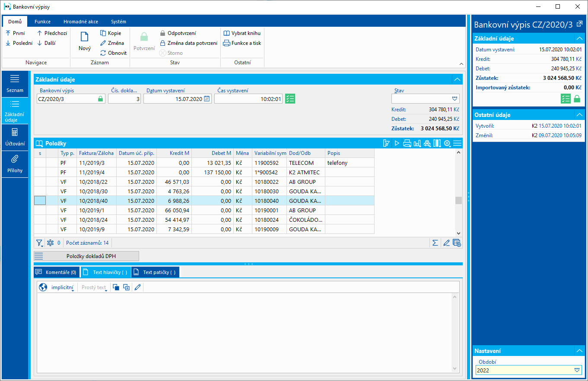Open the Text patičky tab
The height and width of the screenshot is (381, 588).
coord(155,272)
